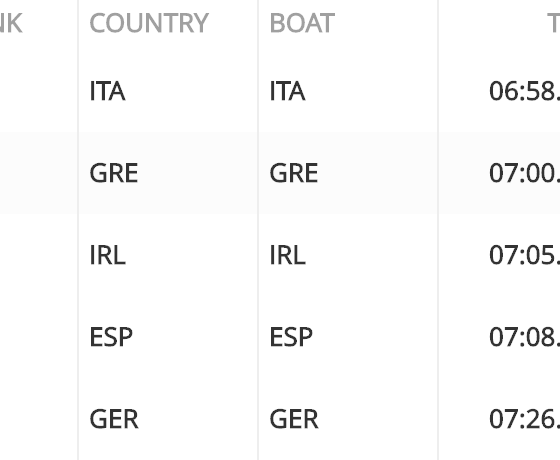Select GRE in the Country column
This screenshot has height=460, width=560.
[114, 173]
